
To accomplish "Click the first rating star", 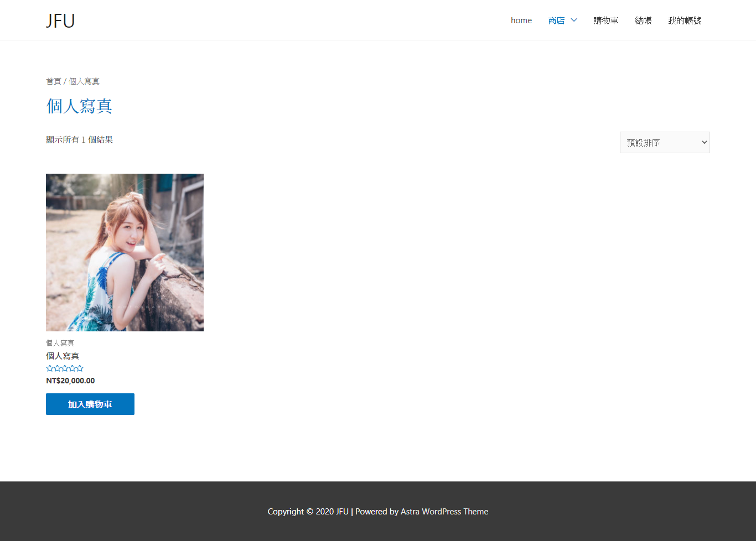I will click(50, 368).
